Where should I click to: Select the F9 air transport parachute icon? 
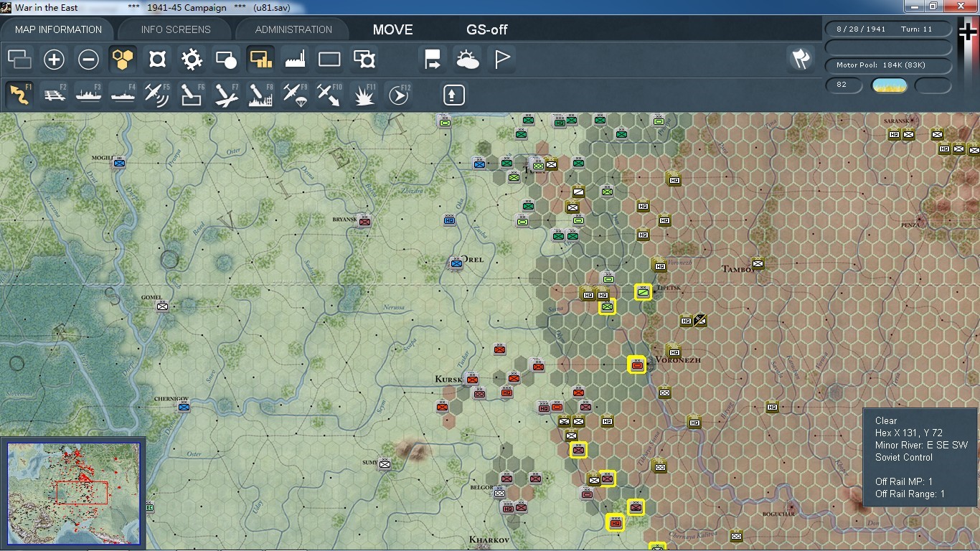coord(295,95)
